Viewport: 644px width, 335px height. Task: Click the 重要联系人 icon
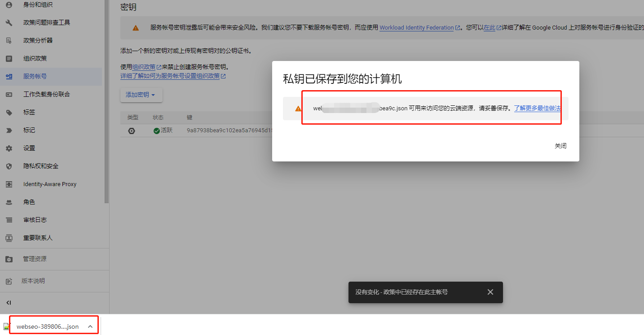pos(9,238)
